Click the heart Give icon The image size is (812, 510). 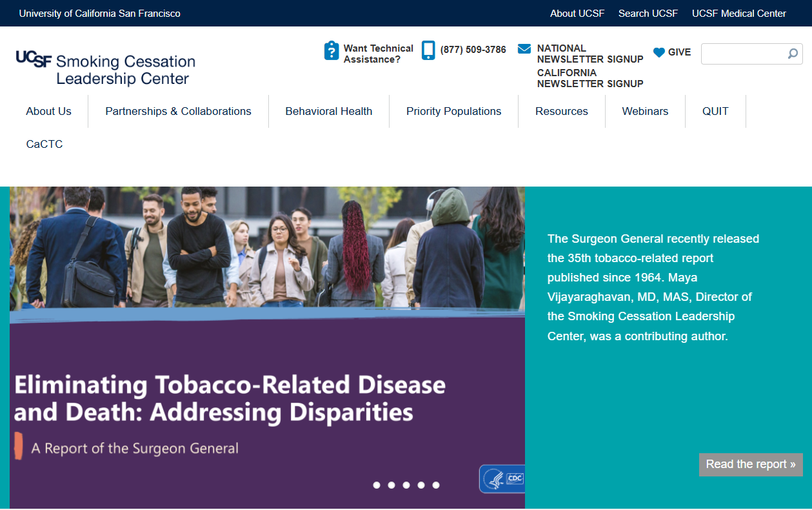[659, 52]
